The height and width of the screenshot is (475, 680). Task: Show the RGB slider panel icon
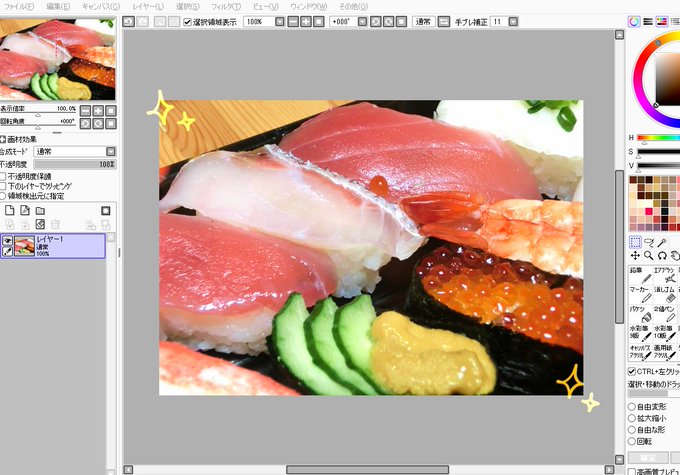click(648, 21)
